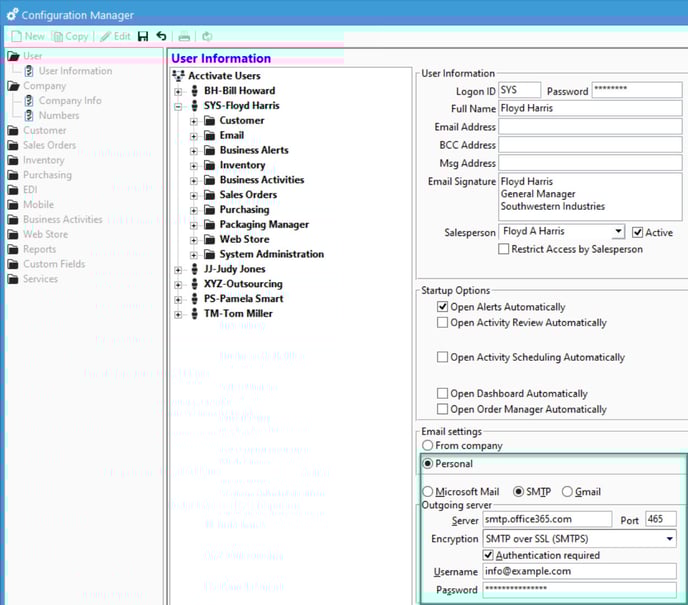The width and height of the screenshot is (688, 605).
Task: Choose the Microsoft Mail radio option
Action: pos(427,492)
